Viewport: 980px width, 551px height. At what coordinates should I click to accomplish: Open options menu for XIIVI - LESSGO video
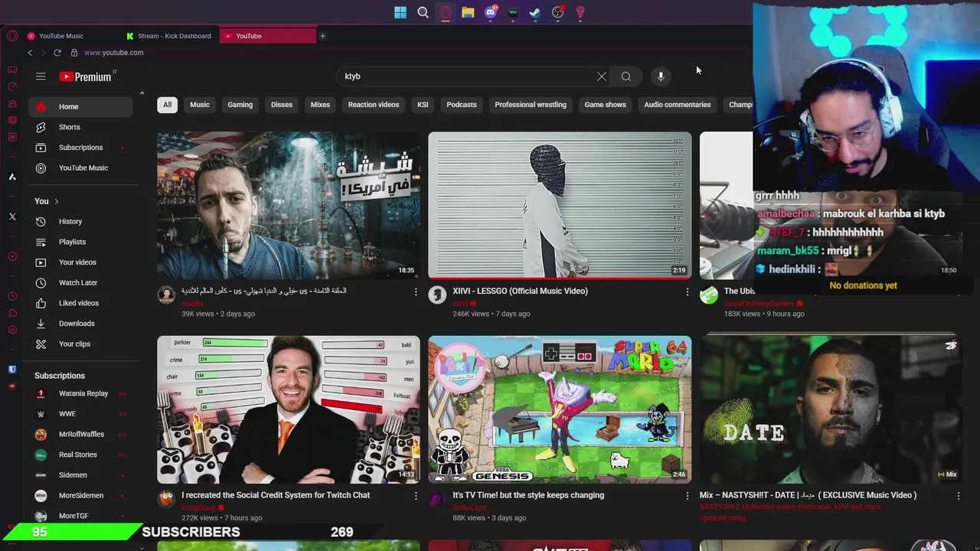(687, 292)
